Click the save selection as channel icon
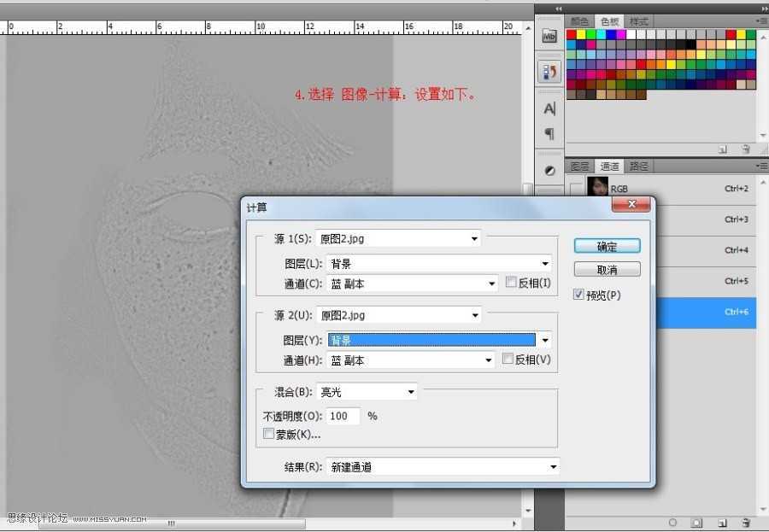The image size is (769, 532). click(x=696, y=522)
